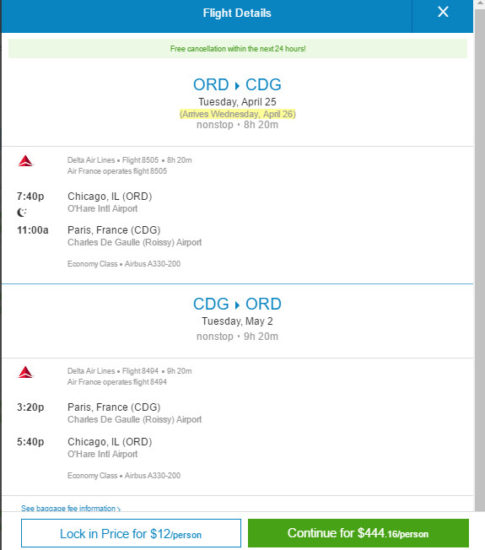Click the free cancellation notice banner
Screen dimensions: 485x550
tap(237, 48)
